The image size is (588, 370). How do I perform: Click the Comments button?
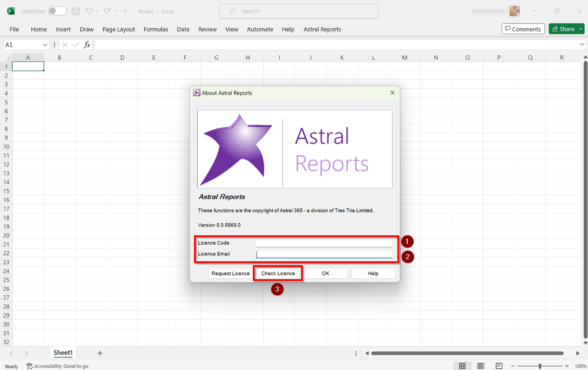coord(523,29)
